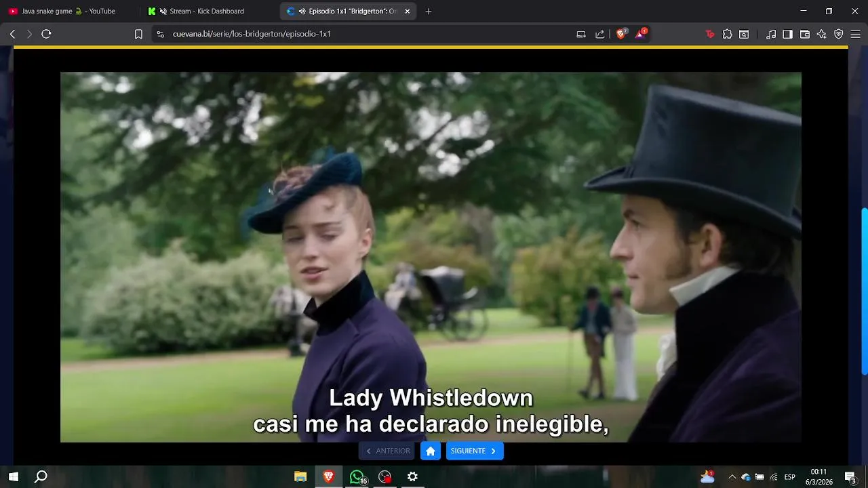Switch the ESP keyboard language indicator
The width and height of the screenshot is (868, 488).
coord(789,477)
